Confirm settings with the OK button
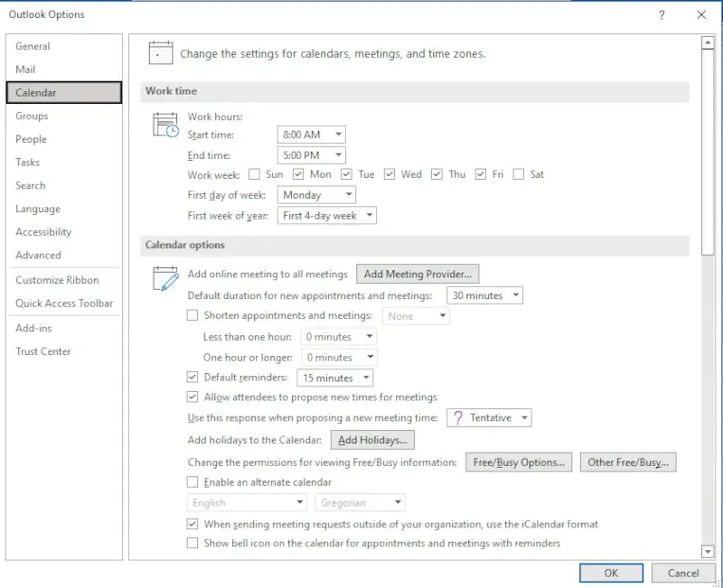Viewport: 723px width, 588px height. click(611, 573)
